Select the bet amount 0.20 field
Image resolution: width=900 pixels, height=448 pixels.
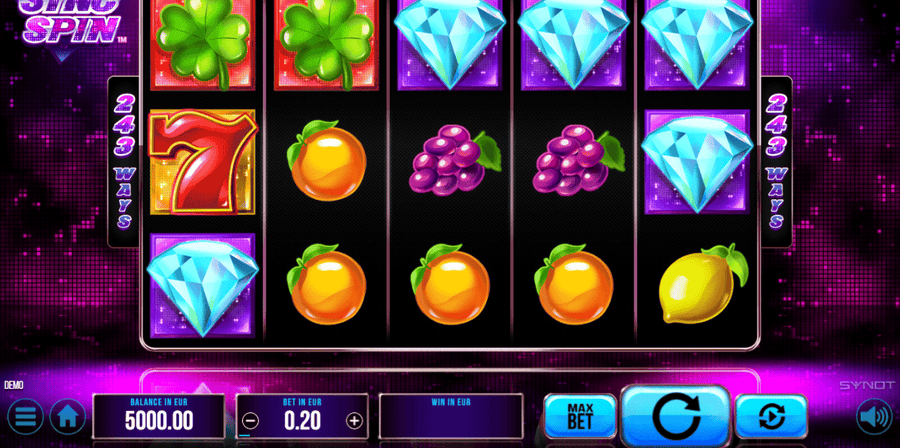[302, 417]
